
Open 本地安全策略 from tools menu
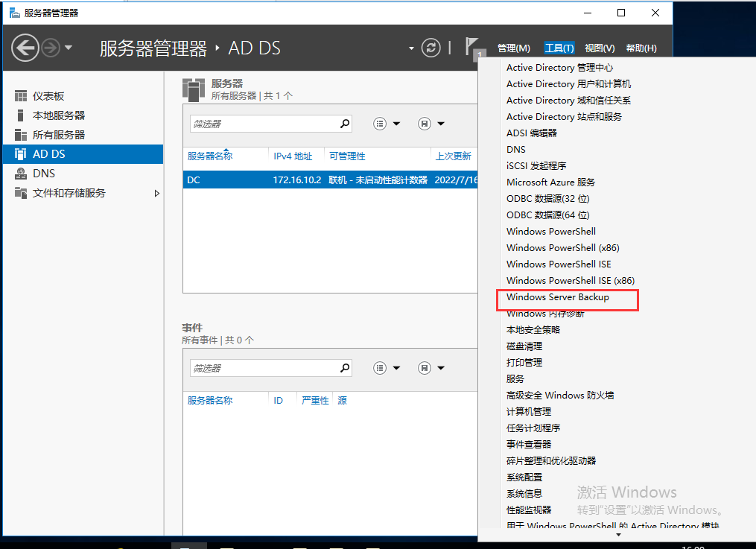[533, 330]
